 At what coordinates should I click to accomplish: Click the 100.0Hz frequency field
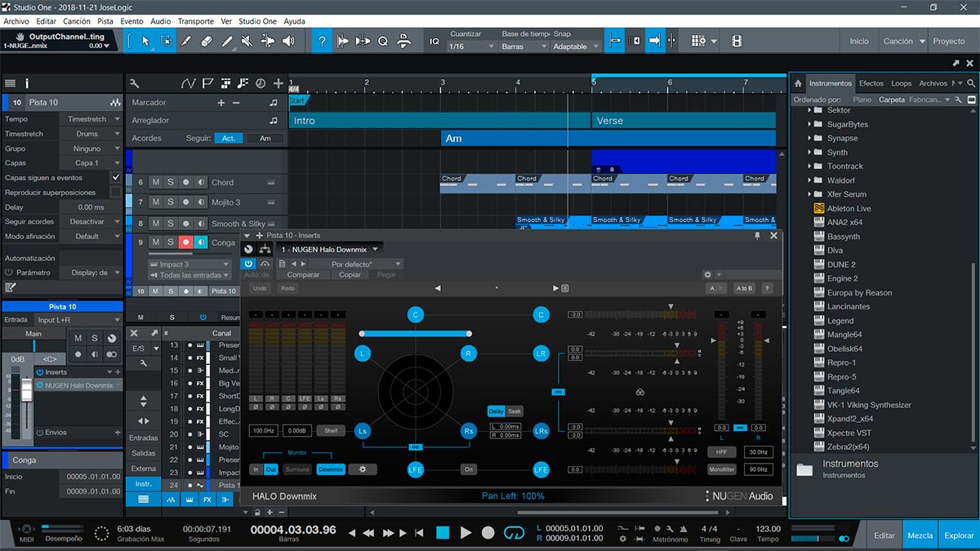point(264,430)
